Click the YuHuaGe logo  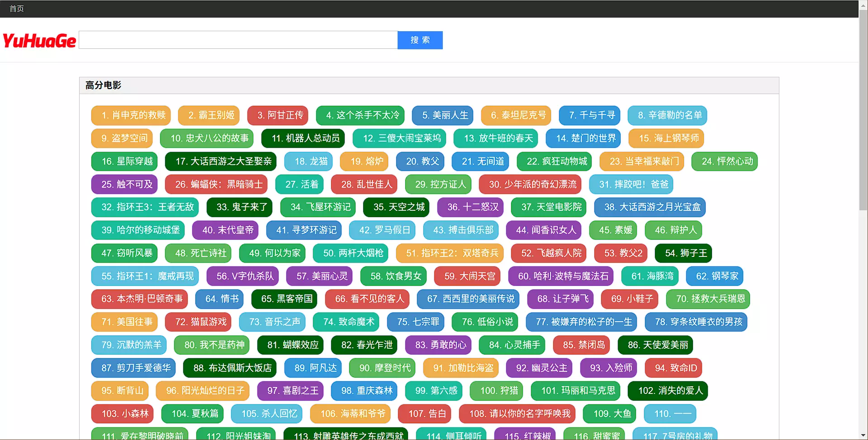point(39,41)
